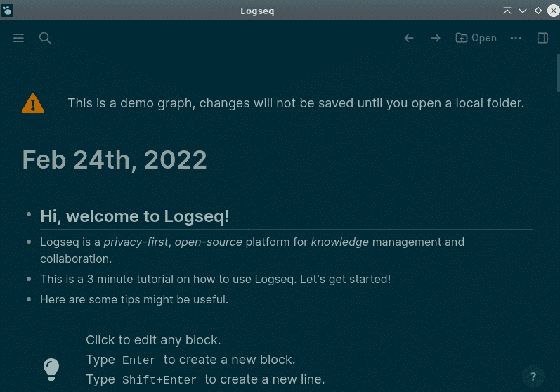560x392 pixels.
Task: Edit the 'Hi, welcome to Logseq!' heading
Action: click(x=135, y=216)
